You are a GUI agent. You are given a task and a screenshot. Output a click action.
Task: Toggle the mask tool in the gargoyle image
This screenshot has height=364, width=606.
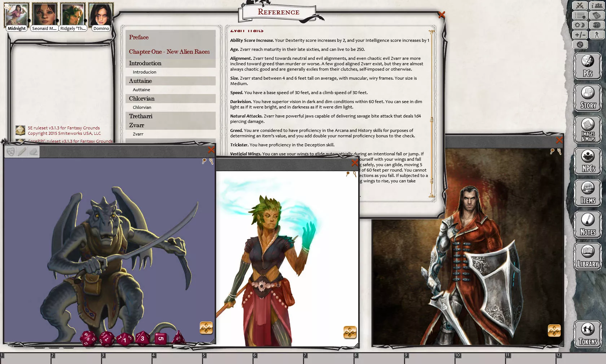tap(11, 152)
